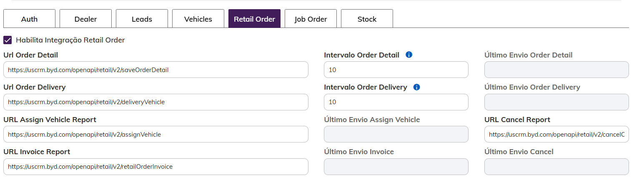644x185 pixels.
Task: Focus the Intervalo Order Detail field
Action: [396, 70]
